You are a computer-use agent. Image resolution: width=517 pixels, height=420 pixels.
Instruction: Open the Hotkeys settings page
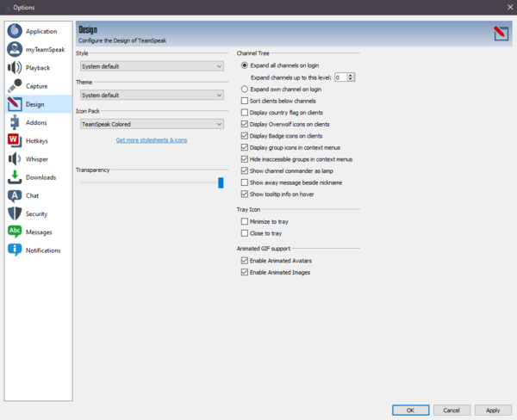(37, 141)
